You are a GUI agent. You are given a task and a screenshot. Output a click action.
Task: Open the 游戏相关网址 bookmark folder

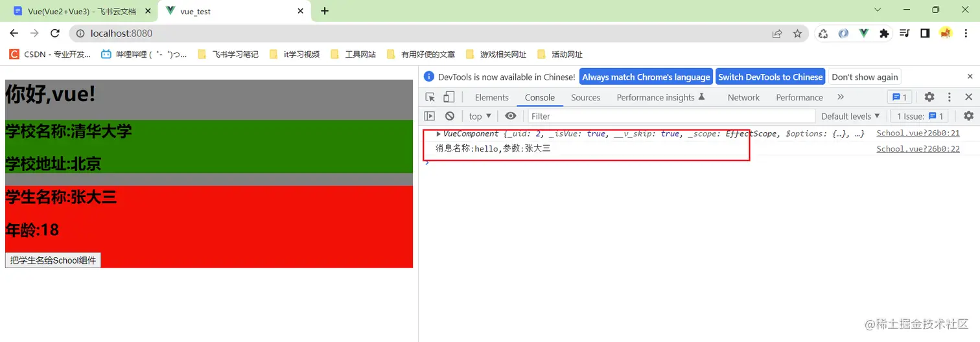pos(496,54)
